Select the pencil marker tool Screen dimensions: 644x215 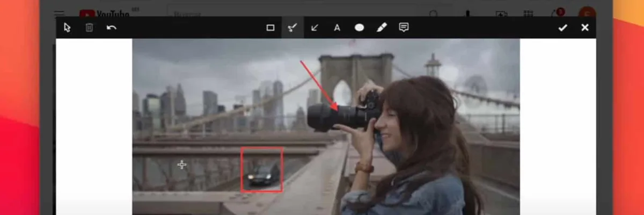[382, 27]
